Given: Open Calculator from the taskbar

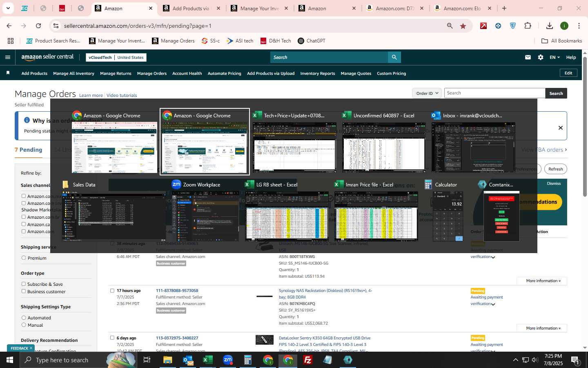Looking at the screenshot, I should point(247,360).
